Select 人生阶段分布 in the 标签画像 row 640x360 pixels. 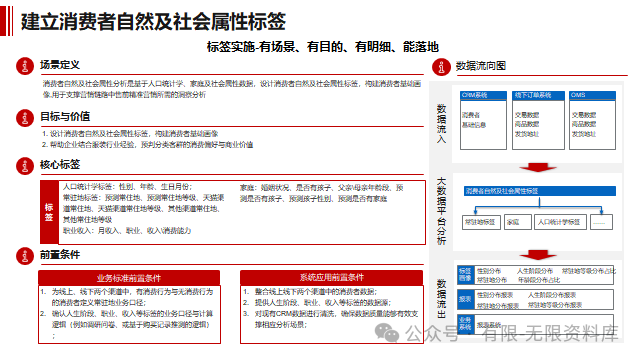click(x=535, y=271)
